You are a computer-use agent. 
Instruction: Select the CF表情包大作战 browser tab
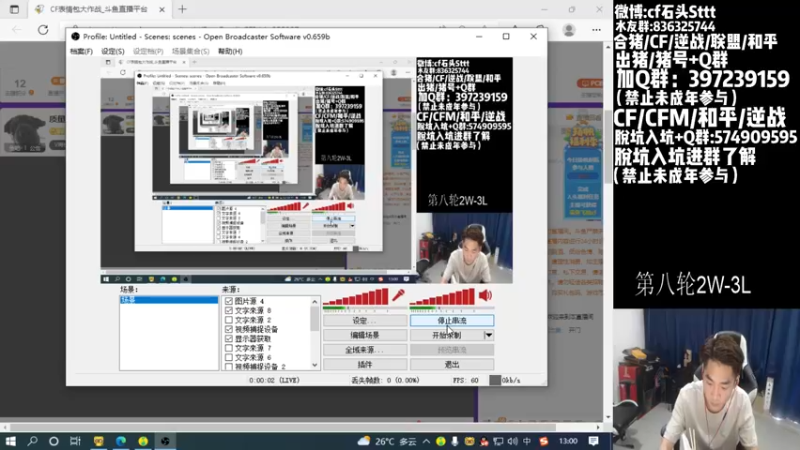tap(98, 9)
